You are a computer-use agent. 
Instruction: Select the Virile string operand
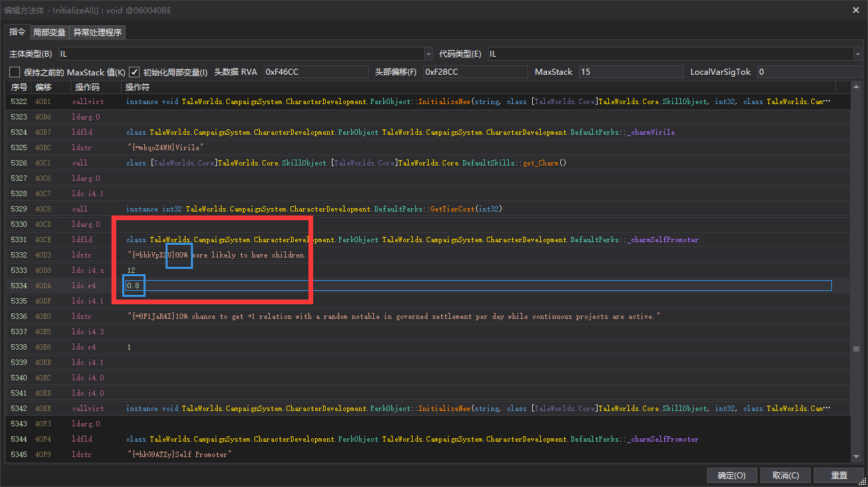164,147
